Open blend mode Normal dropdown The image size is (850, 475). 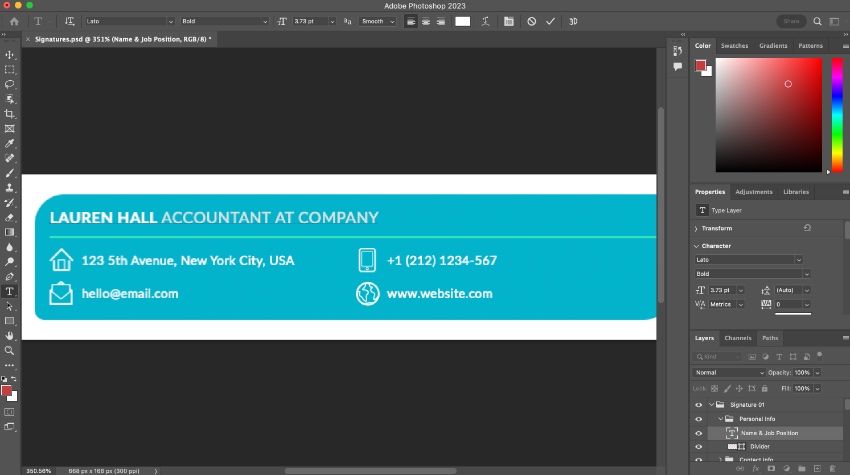point(729,373)
